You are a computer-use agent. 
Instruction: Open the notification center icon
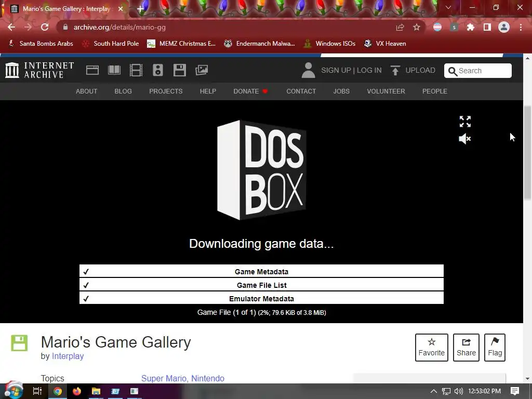pos(515,391)
